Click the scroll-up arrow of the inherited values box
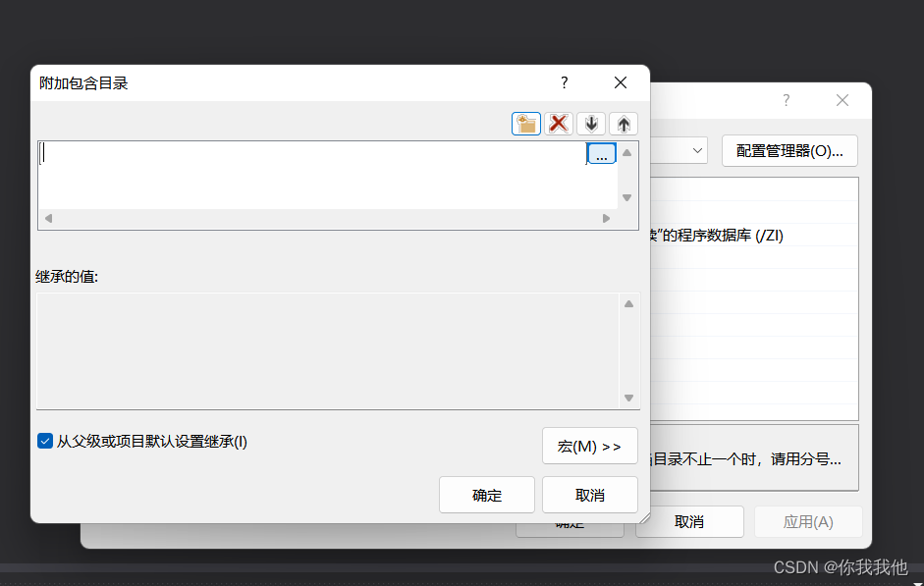The image size is (924, 586). click(x=628, y=303)
